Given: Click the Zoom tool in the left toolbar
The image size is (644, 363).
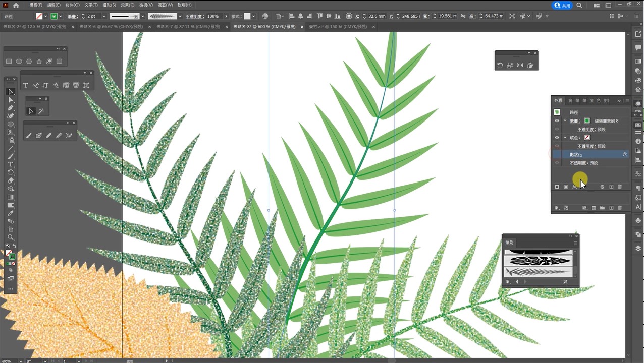Looking at the screenshot, I should (x=11, y=237).
